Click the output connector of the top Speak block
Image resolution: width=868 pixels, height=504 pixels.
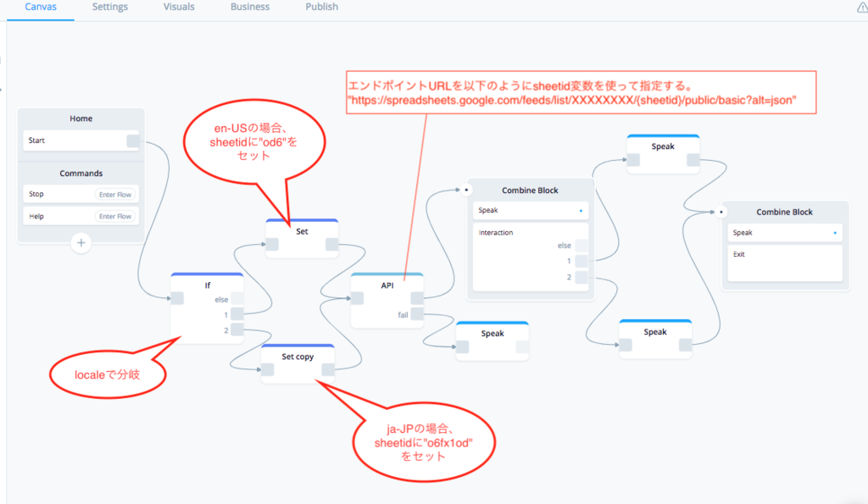(x=694, y=158)
